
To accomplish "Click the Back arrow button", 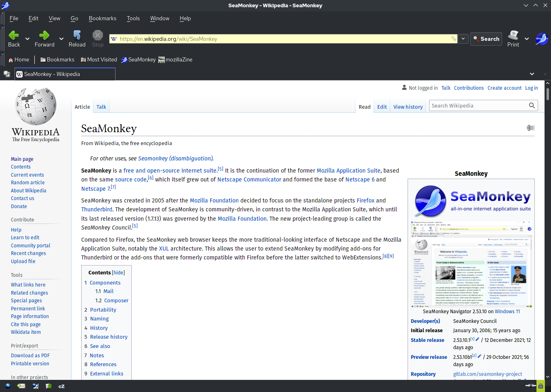I will pos(14,39).
